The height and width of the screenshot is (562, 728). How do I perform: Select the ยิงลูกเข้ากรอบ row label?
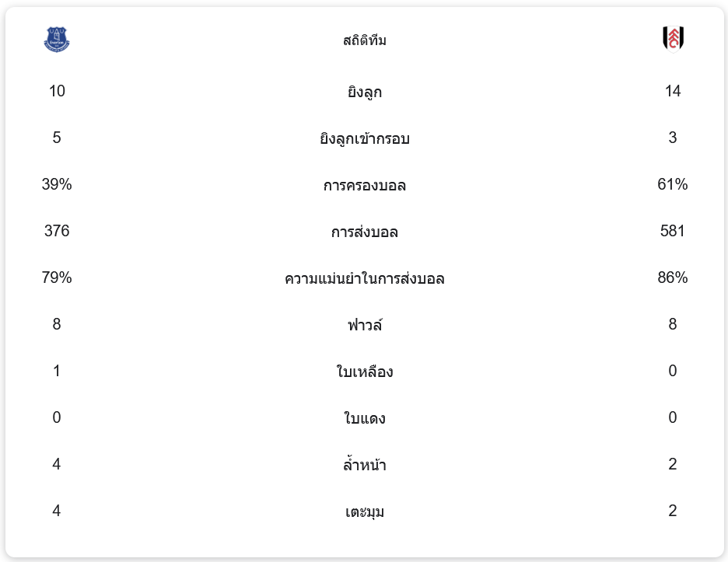point(364,139)
